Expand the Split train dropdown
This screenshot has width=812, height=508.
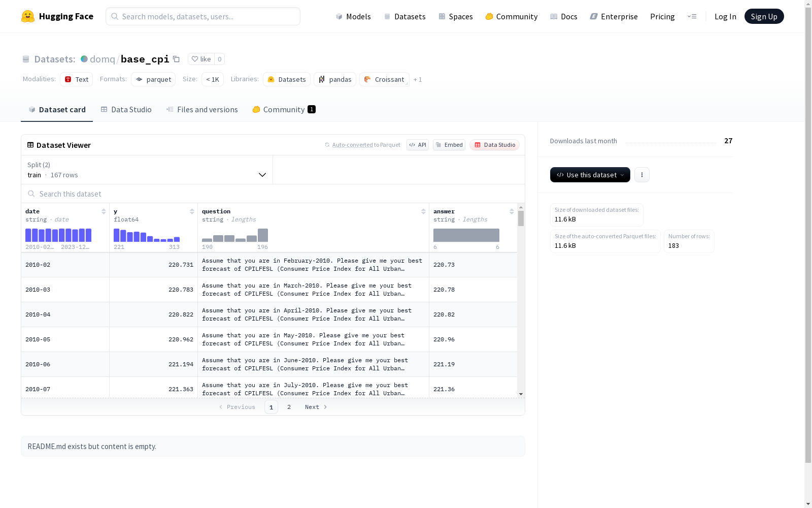tap(147, 170)
